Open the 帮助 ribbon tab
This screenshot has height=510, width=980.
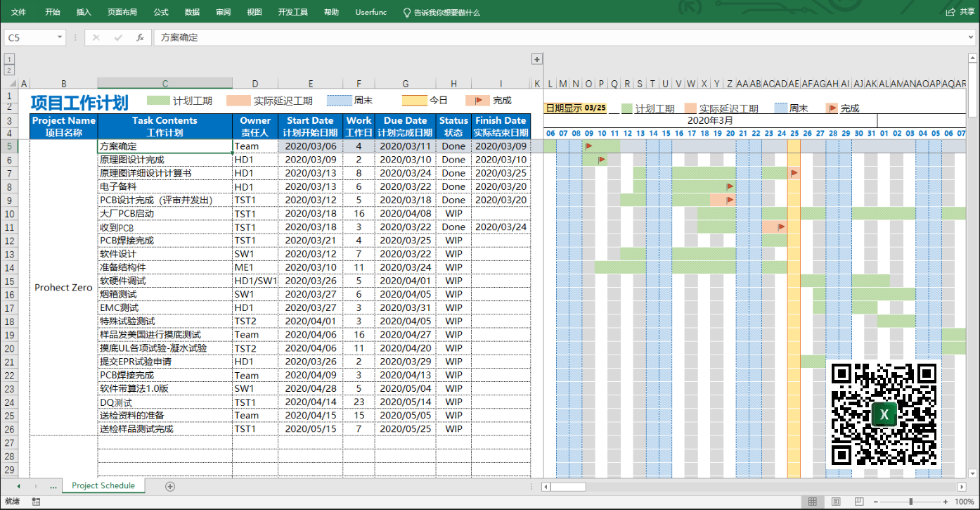[331, 13]
